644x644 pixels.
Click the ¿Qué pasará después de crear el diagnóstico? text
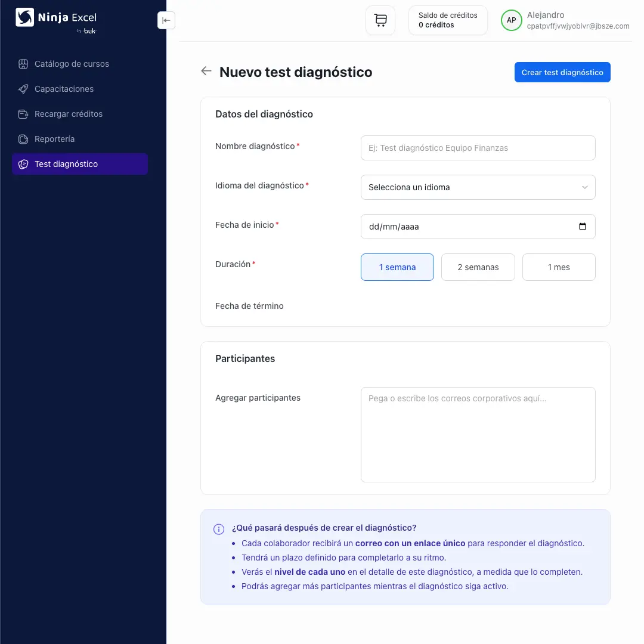tap(324, 528)
